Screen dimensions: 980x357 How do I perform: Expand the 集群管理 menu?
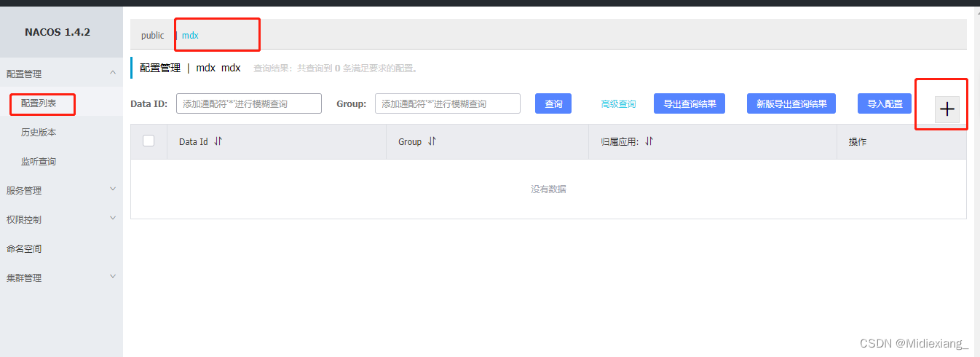tap(61, 278)
